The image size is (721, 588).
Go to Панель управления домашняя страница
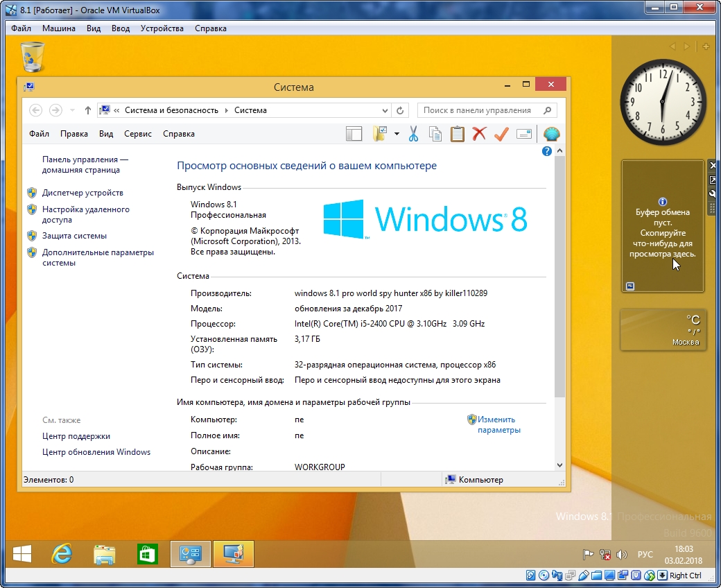pos(85,164)
